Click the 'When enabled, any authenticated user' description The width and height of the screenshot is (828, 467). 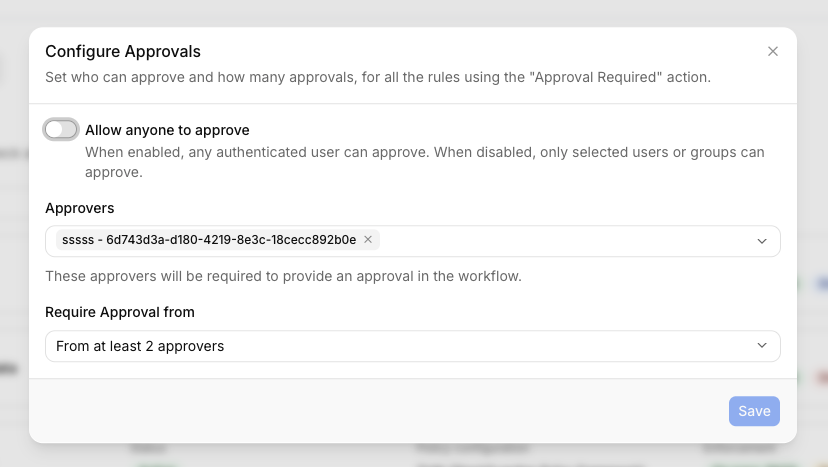tap(425, 162)
